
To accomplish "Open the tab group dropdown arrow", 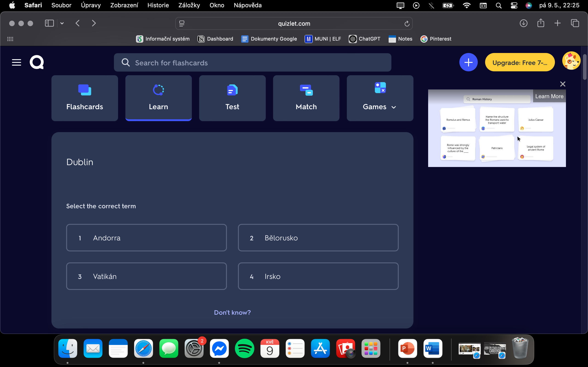I will point(62,23).
